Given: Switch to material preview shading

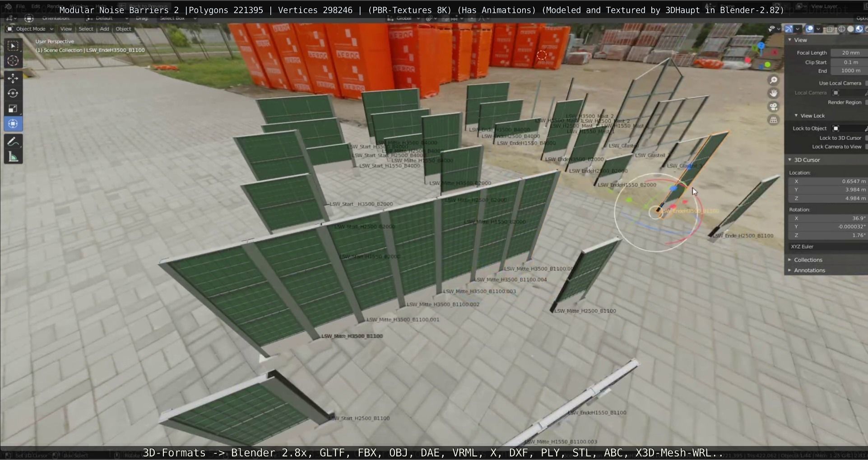Looking at the screenshot, I should (x=859, y=29).
